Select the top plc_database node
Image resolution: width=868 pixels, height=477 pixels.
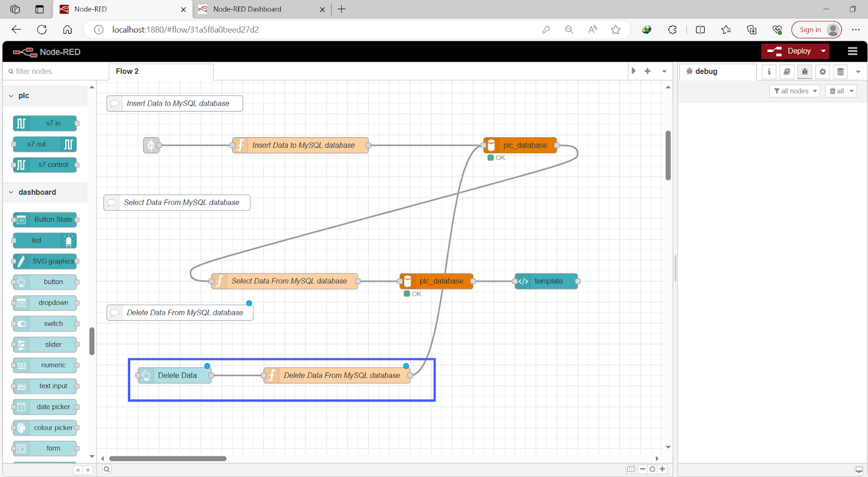coord(520,145)
